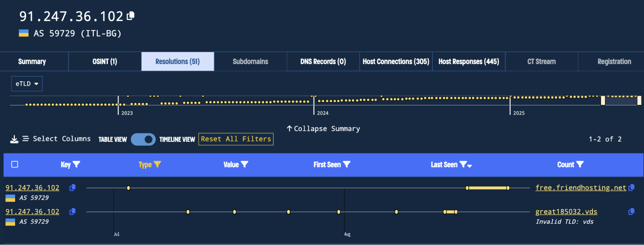Screen dimensions: 644x245
Task: Open Host Connections (305) tab
Action: coord(396,61)
